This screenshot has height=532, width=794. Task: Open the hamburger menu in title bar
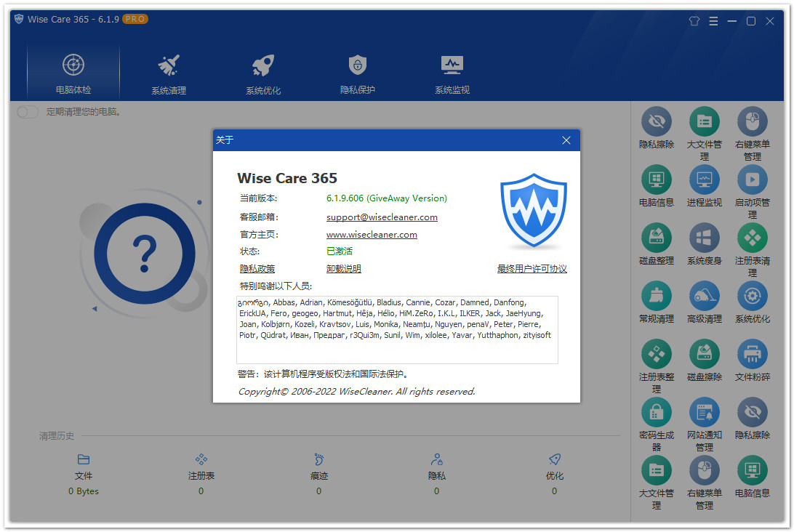click(713, 21)
